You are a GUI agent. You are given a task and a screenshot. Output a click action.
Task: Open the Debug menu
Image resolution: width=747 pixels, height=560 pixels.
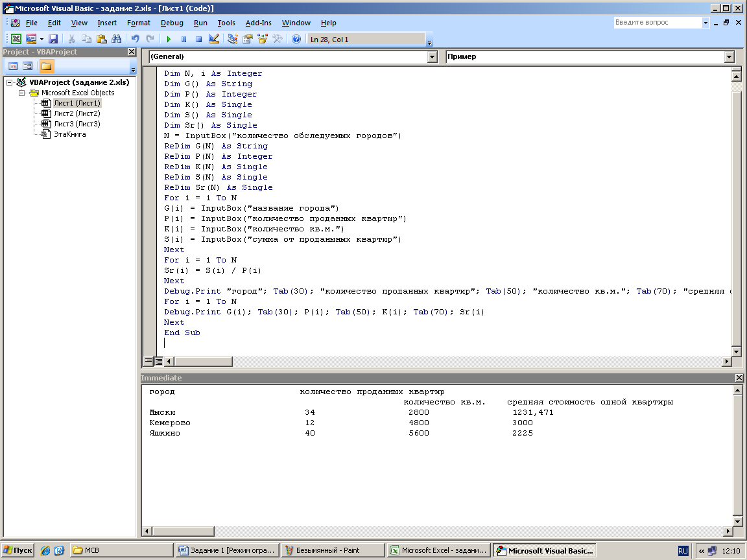coord(172,23)
